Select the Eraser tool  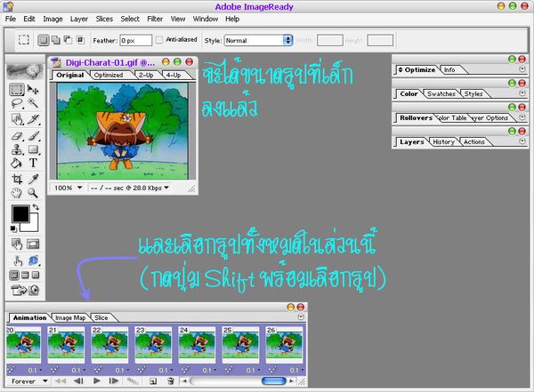[x=17, y=136]
